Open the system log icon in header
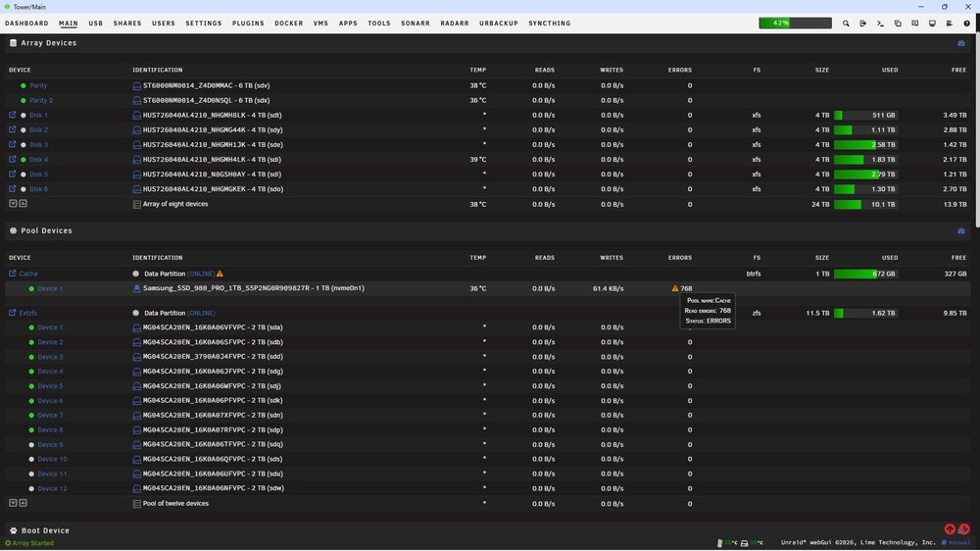Viewport: 980px width, 551px height. coord(950,24)
